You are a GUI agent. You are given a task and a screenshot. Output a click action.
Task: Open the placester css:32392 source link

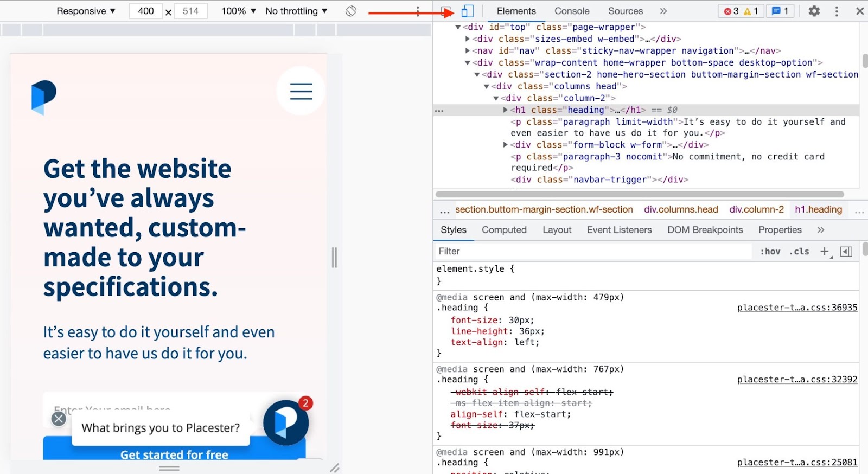point(797,380)
